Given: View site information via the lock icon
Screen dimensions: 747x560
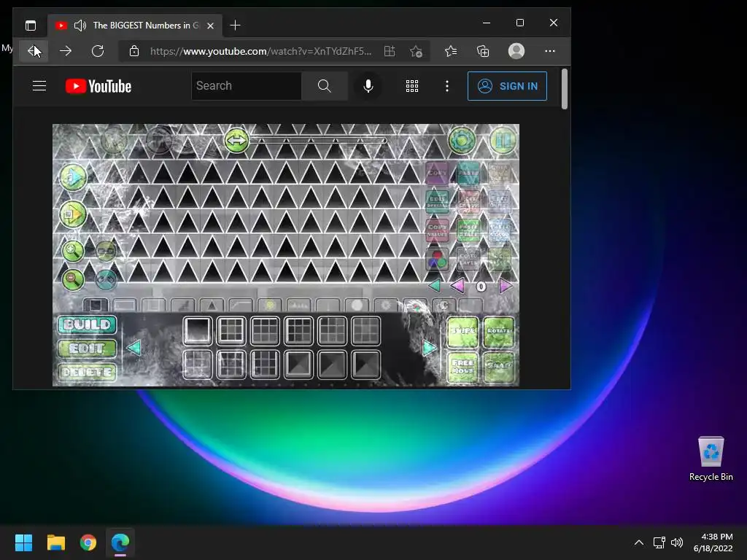Looking at the screenshot, I should point(134,51).
